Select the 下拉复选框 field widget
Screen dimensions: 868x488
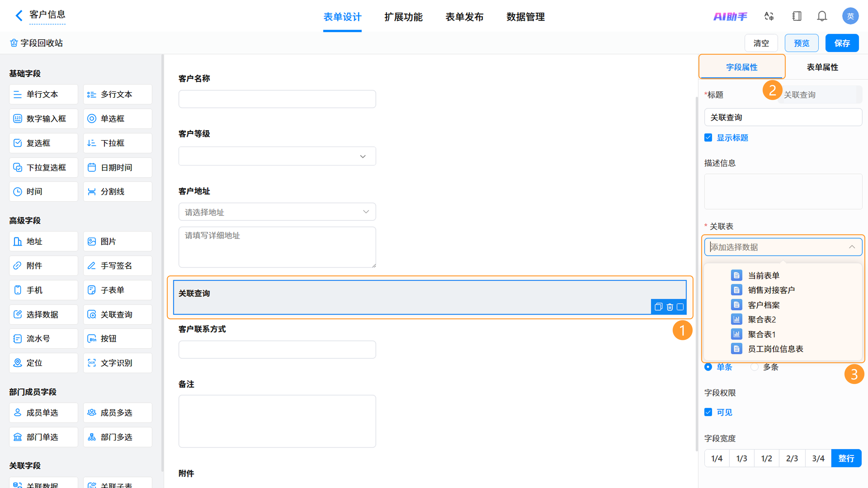pos(43,168)
